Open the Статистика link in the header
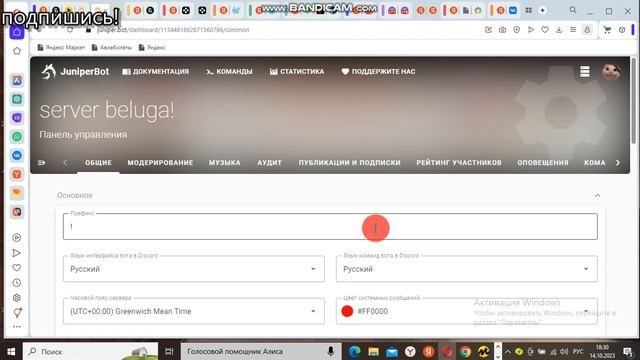Screen dimensions: 640x360 point(297,71)
